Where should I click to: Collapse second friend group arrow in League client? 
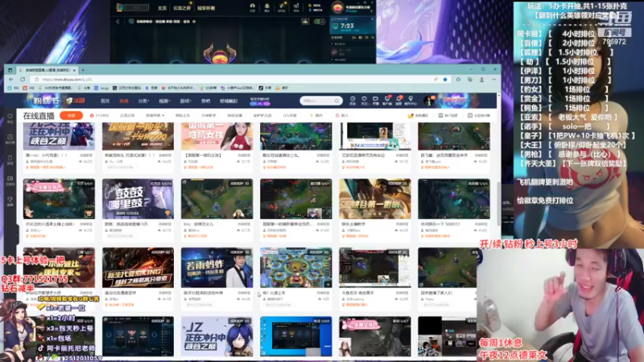(x=332, y=60)
